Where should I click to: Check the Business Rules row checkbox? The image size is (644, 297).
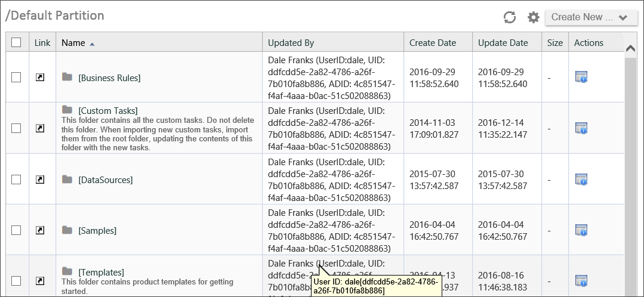pos(16,77)
